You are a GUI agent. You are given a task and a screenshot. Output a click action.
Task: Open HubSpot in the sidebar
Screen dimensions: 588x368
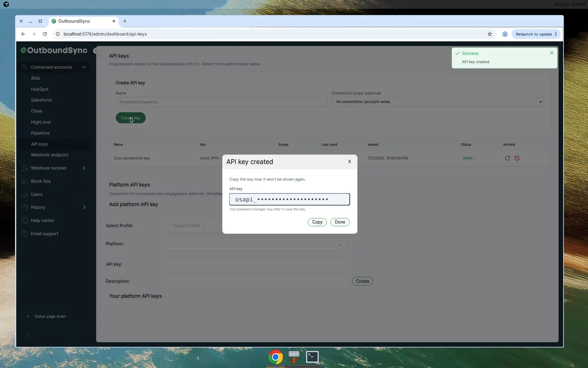[40, 89]
